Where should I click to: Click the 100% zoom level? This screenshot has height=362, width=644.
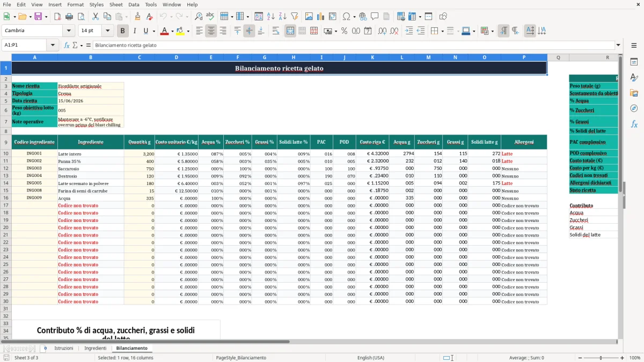click(635, 358)
